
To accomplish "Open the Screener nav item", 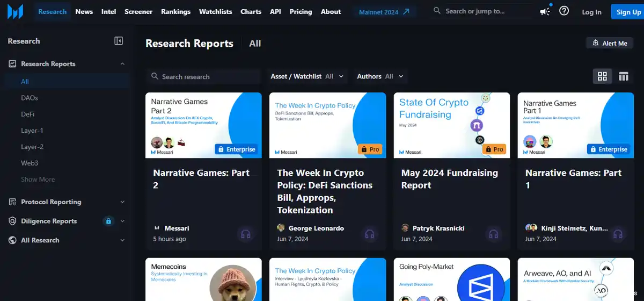I will click(138, 11).
